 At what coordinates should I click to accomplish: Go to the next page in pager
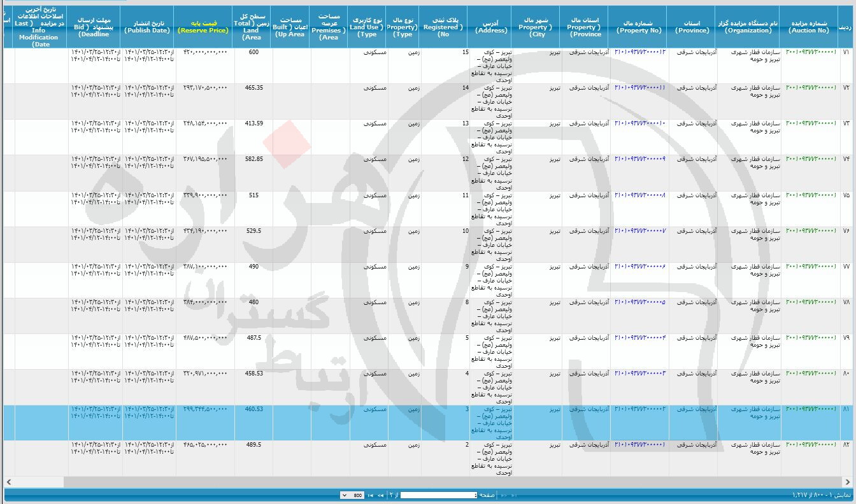[381, 495]
